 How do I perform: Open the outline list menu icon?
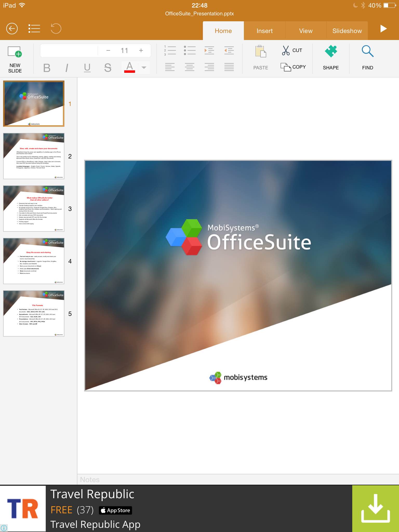click(34, 29)
